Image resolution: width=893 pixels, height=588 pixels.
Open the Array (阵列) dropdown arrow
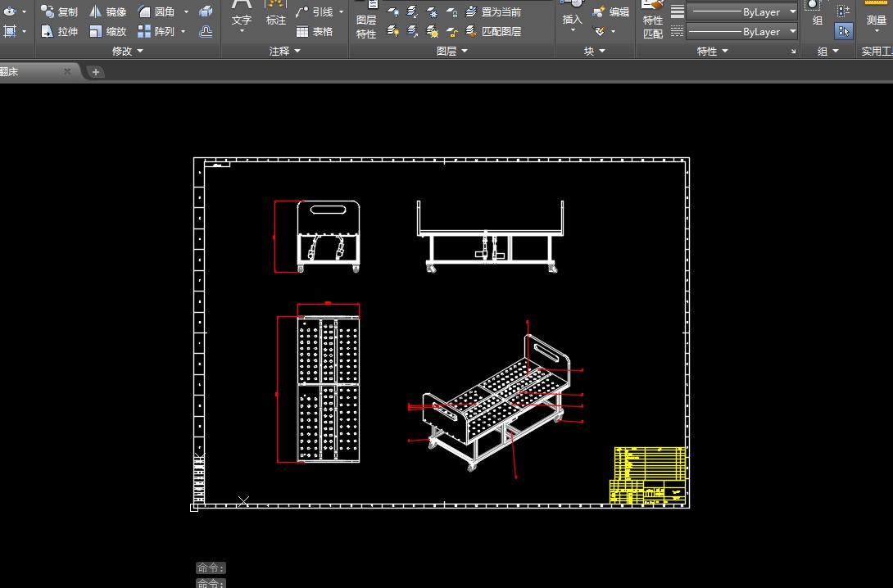pyautogui.click(x=184, y=31)
